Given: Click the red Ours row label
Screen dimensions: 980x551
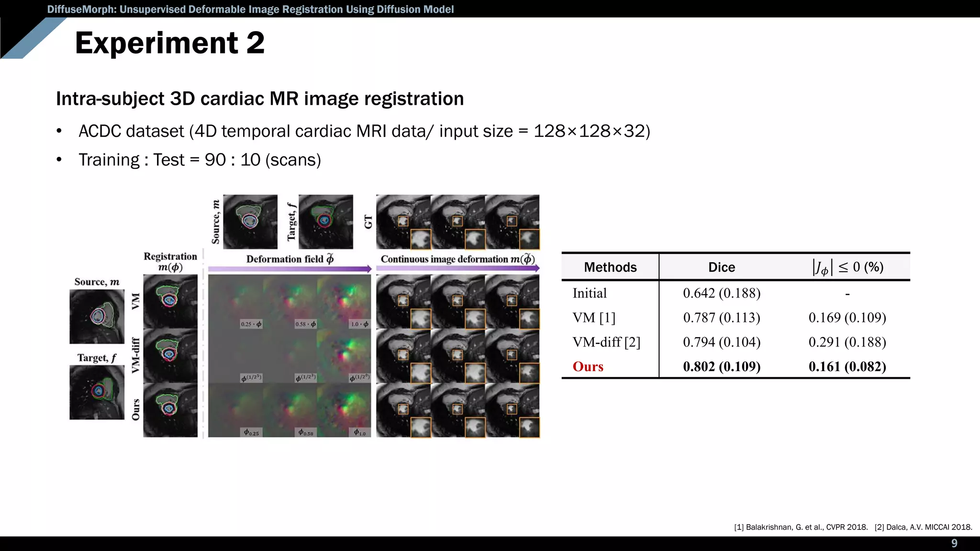Looking at the screenshot, I should (x=588, y=367).
